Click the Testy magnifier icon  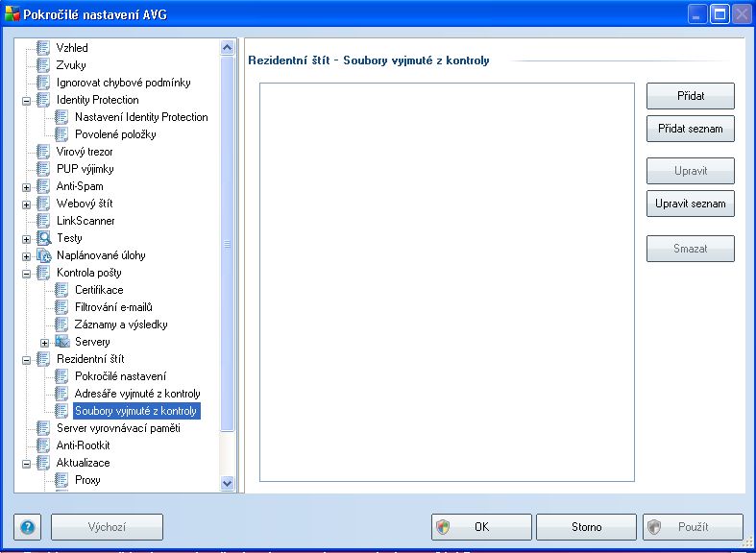[44, 238]
